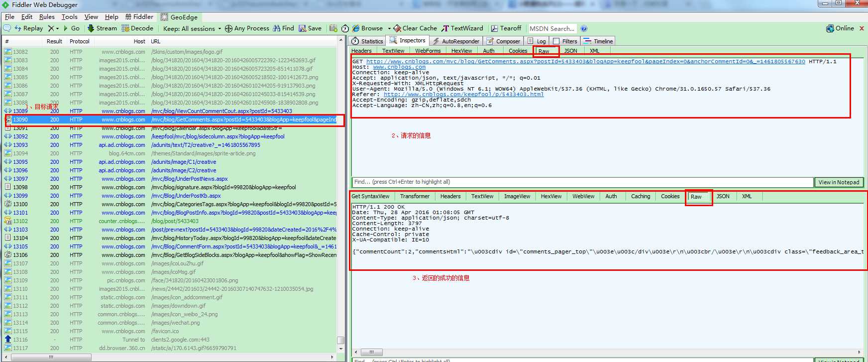This screenshot has width=868, height=362.
Task: Close the toolbar with red X
Action: (862, 28)
